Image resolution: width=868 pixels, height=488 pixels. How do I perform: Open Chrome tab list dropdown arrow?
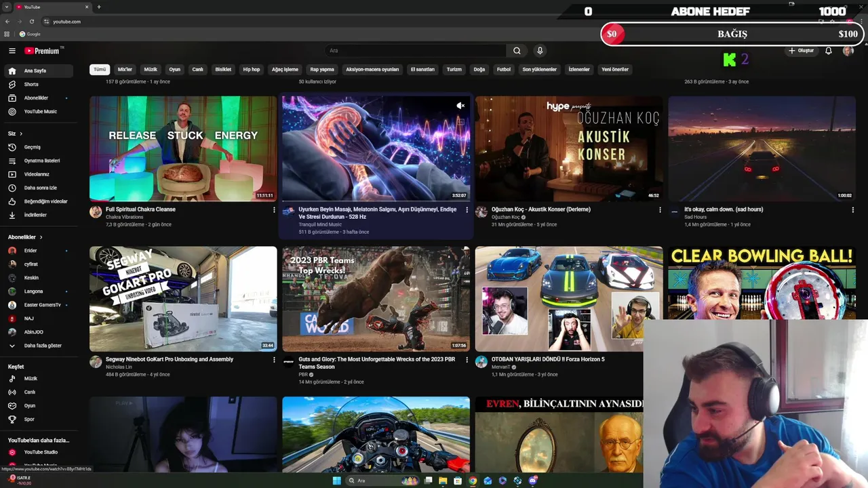(7, 7)
